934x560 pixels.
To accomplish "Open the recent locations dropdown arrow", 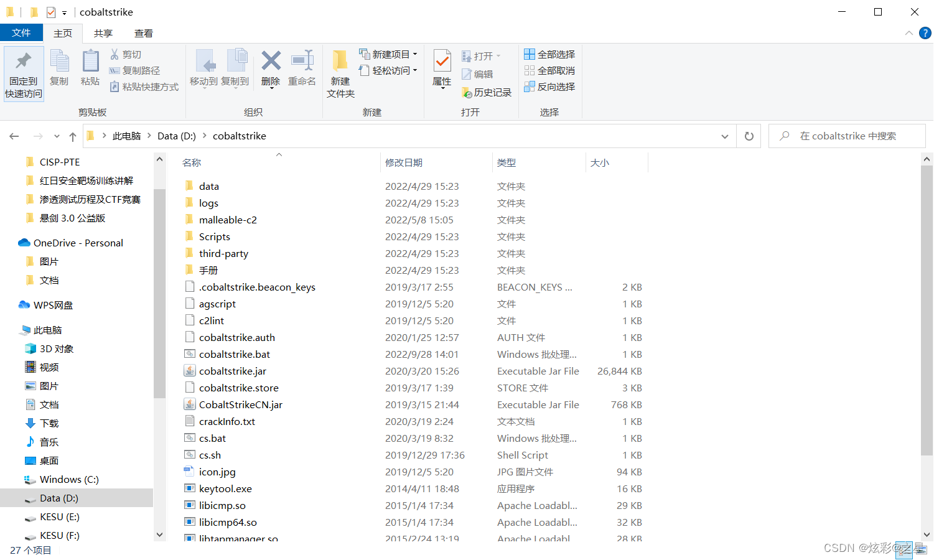I will point(57,136).
